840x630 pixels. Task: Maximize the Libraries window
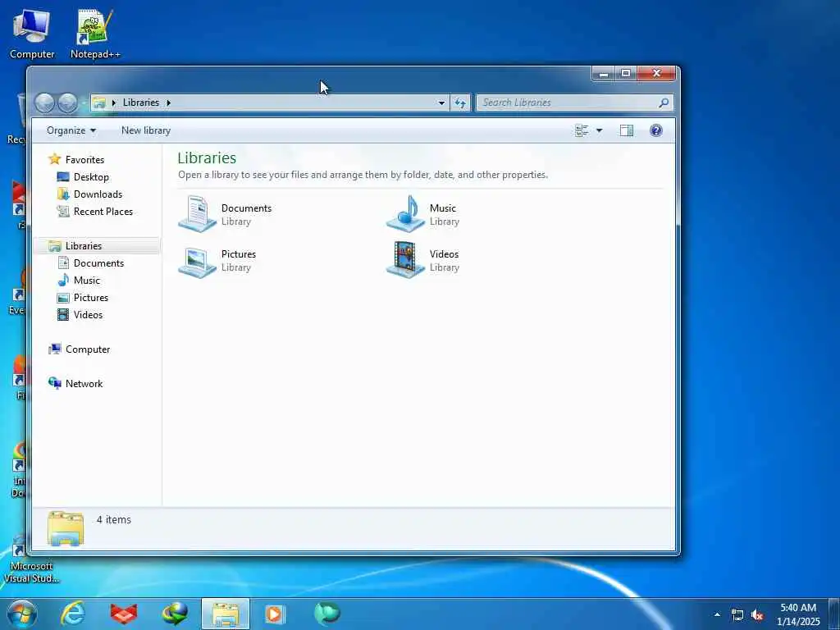click(626, 73)
